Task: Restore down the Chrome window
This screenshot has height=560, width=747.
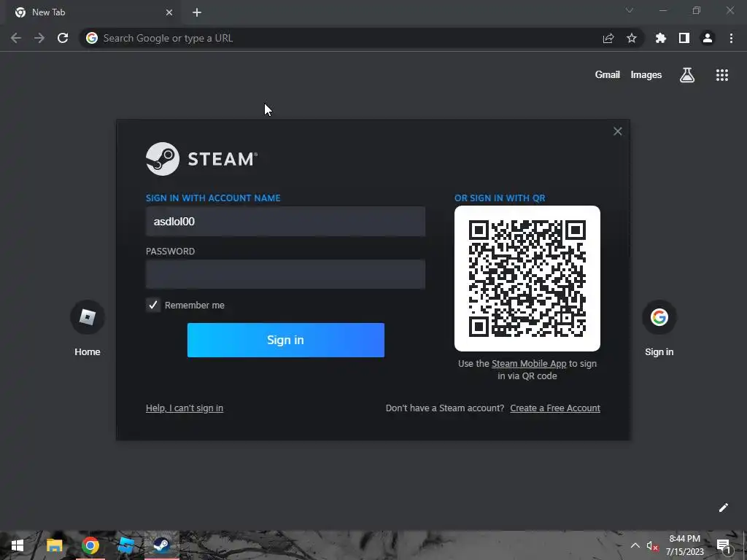Action: point(697,10)
